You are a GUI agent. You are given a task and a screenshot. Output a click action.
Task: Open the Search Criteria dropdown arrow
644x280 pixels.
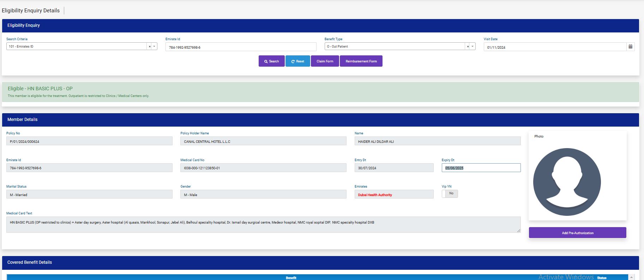(x=154, y=47)
